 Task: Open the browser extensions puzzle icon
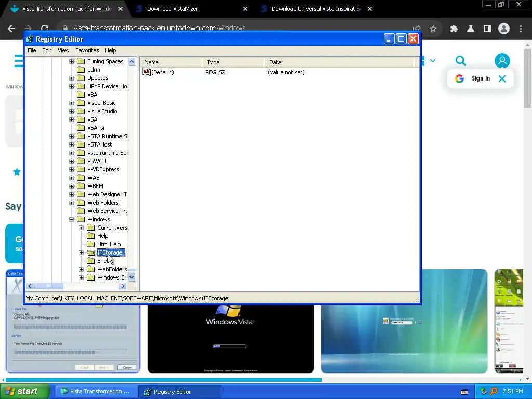pos(454,29)
